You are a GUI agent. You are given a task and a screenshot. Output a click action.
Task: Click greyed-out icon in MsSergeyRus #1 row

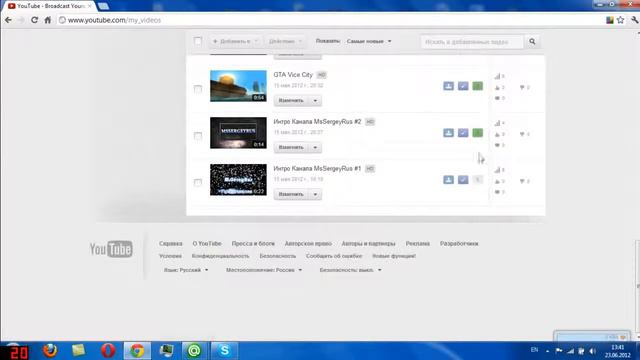tap(478, 180)
